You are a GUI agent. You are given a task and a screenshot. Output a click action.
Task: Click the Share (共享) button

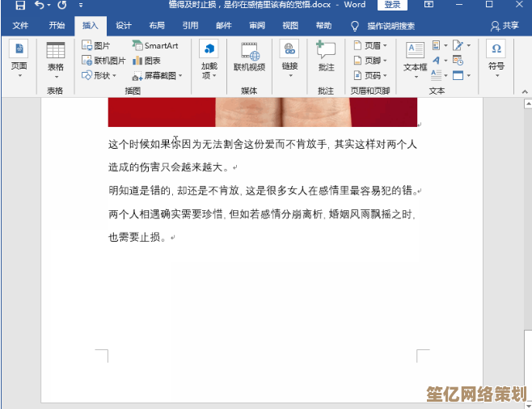click(x=505, y=26)
